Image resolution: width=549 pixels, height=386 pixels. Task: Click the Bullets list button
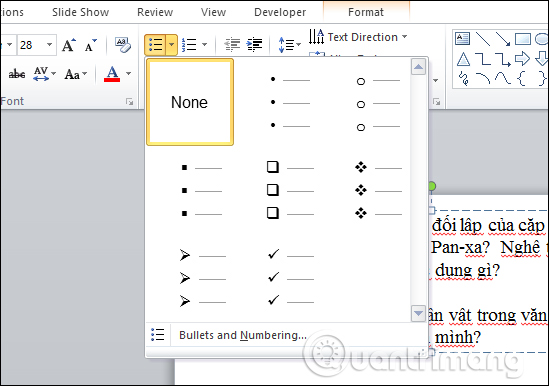coord(155,45)
